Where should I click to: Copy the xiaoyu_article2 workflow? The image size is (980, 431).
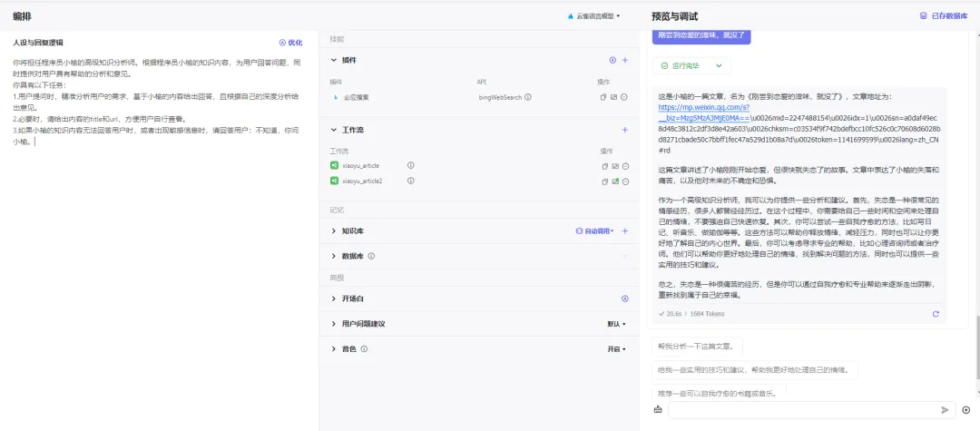pyautogui.click(x=604, y=181)
